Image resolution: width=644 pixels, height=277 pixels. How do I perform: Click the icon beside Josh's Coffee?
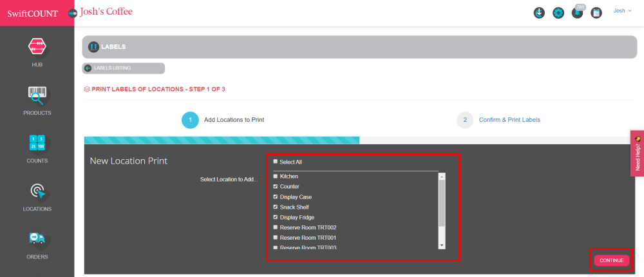pyautogui.click(x=73, y=13)
